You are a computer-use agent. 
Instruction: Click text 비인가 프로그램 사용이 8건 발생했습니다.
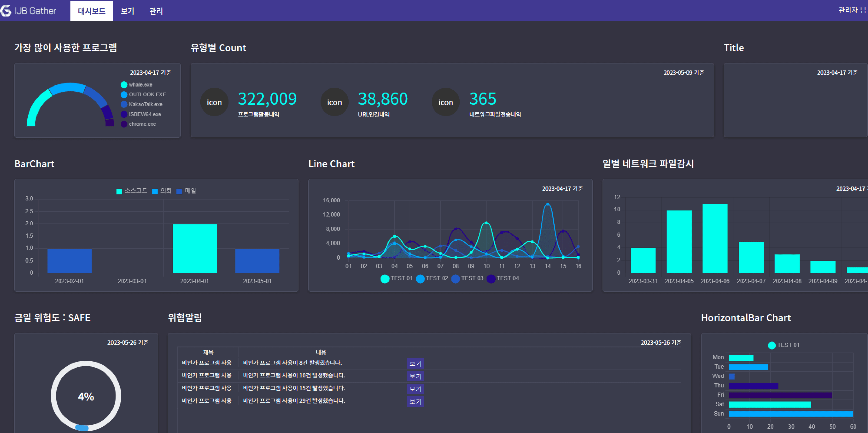tap(292, 363)
